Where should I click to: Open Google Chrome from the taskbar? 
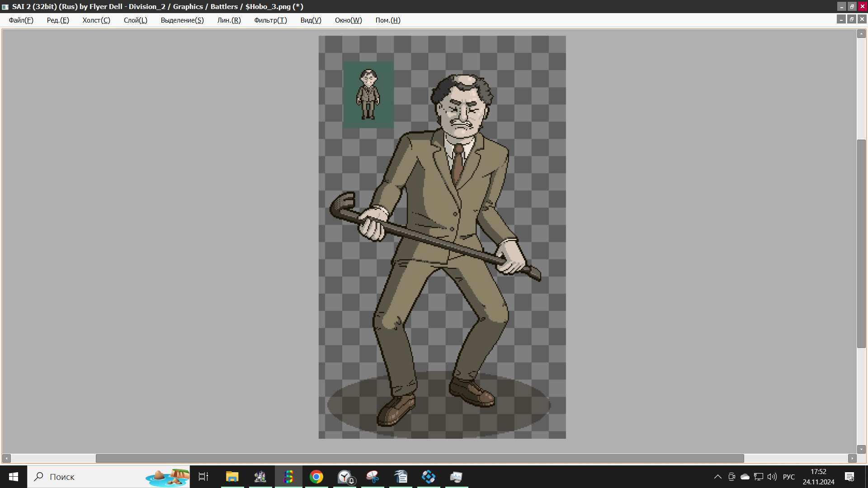316,477
